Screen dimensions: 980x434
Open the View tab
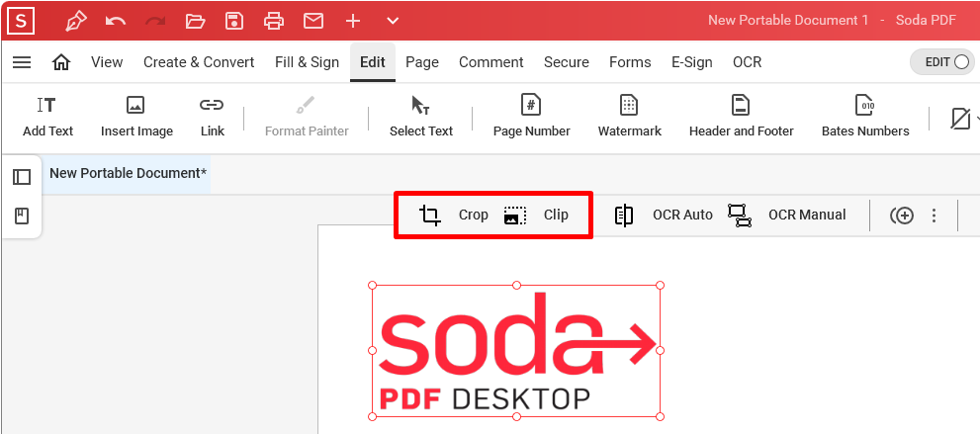107,62
